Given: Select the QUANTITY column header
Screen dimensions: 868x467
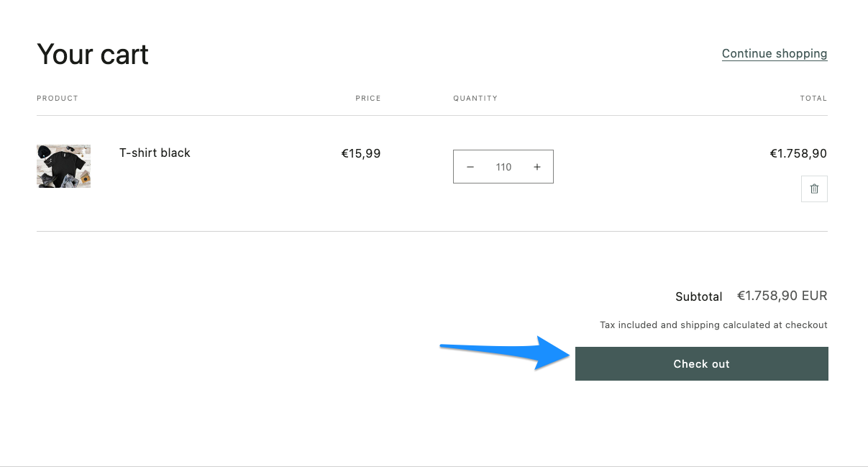Looking at the screenshot, I should (475, 98).
